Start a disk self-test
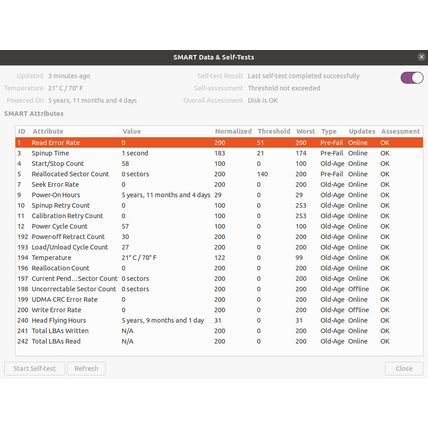The height and width of the screenshot is (428, 428). (35, 369)
